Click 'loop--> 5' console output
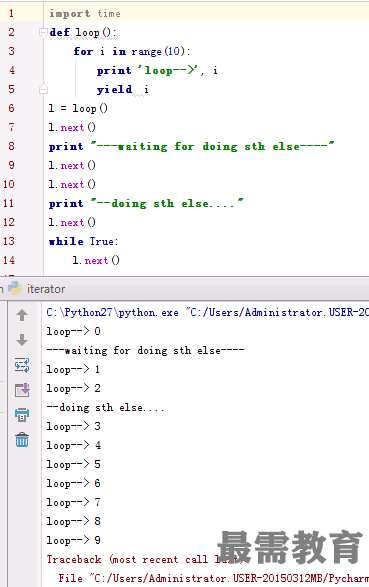369x587 pixels. (x=74, y=464)
